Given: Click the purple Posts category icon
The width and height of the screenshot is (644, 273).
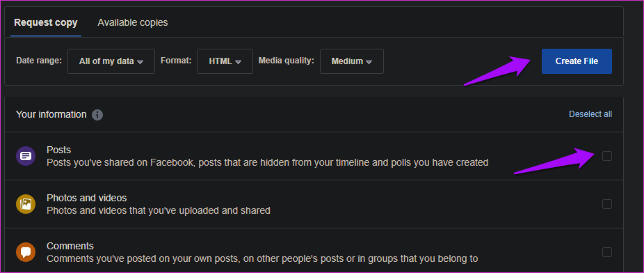Looking at the screenshot, I should pyautogui.click(x=26, y=156).
